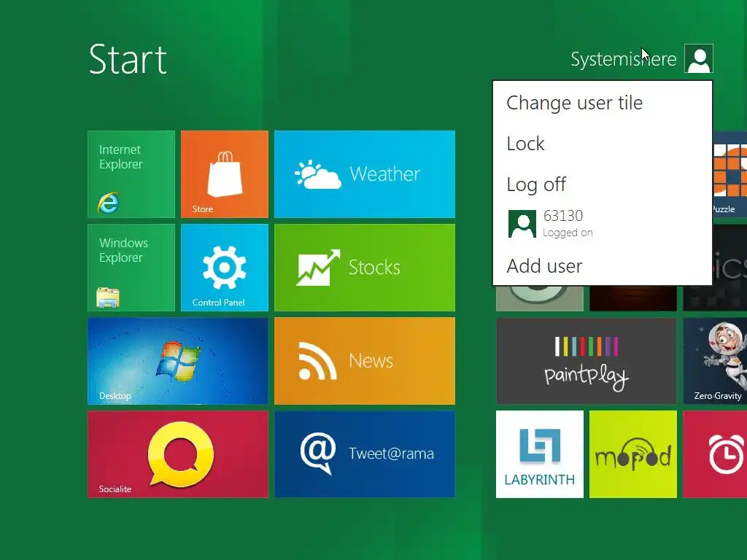Select Change user tile menu entry
Screen dimensions: 747x560
coord(603,103)
